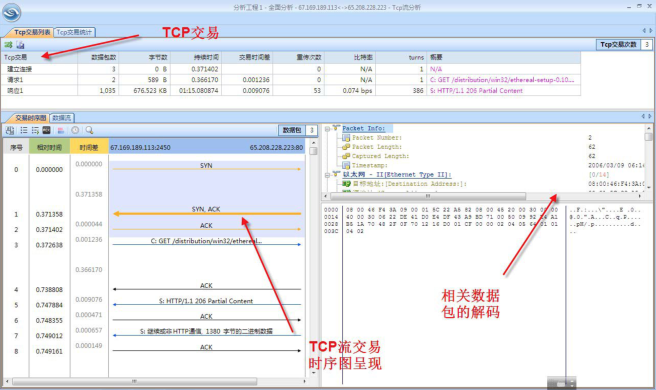Click the Tcp交易次数 button
The image size is (656, 390).
pos(618,44)
